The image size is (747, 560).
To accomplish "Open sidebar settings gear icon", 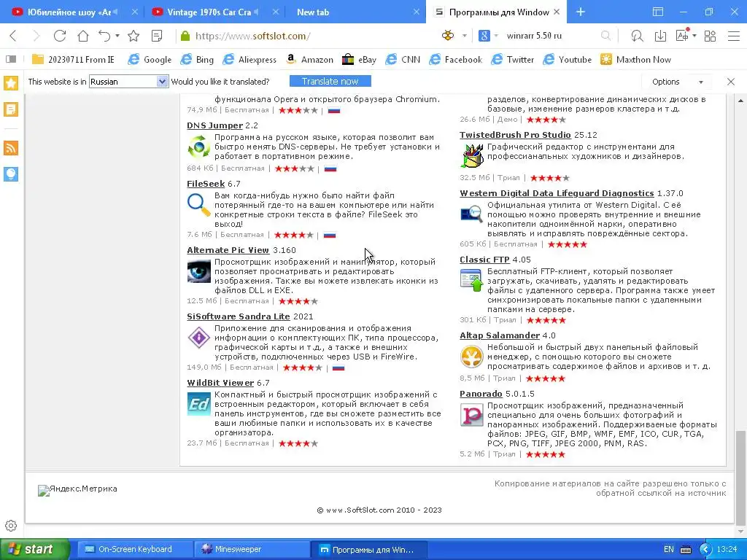I will tap(11, 526).
